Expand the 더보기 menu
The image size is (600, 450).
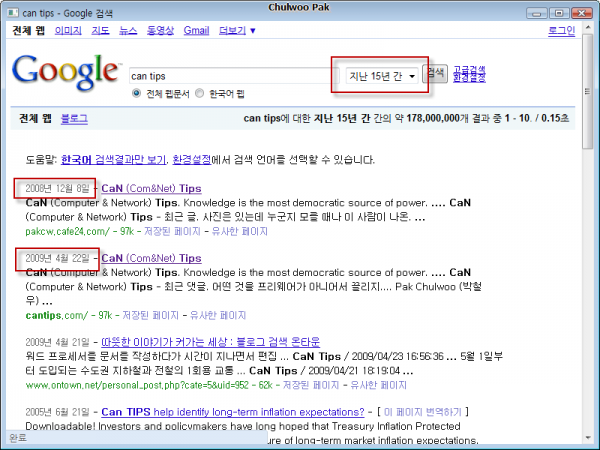pos(237,30)
